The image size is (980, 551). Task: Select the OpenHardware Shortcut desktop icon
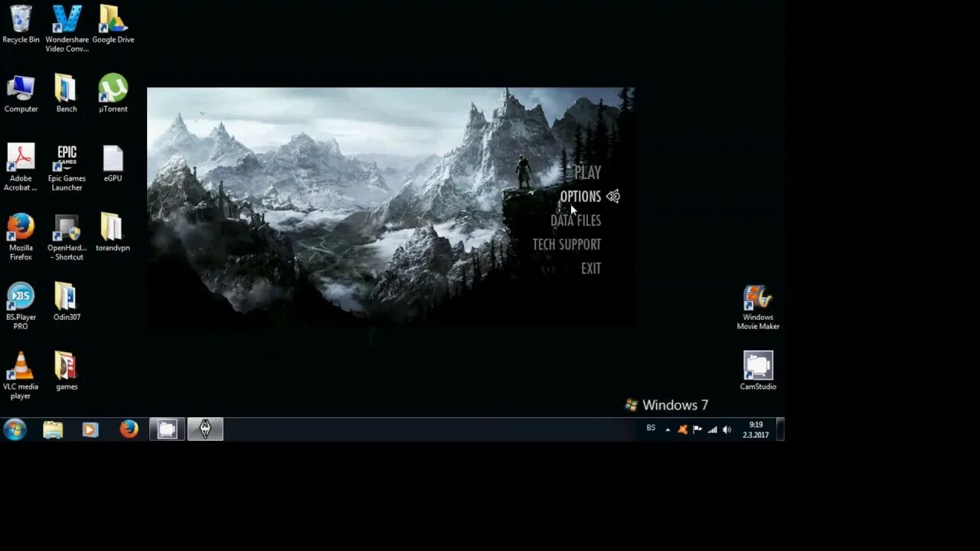(67, 237)
